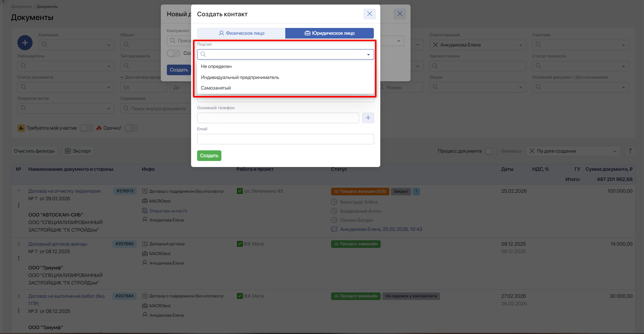This screenshot has height=334, width=644.
Task: Switch to Физическое лицо tab
Action: 241,33
